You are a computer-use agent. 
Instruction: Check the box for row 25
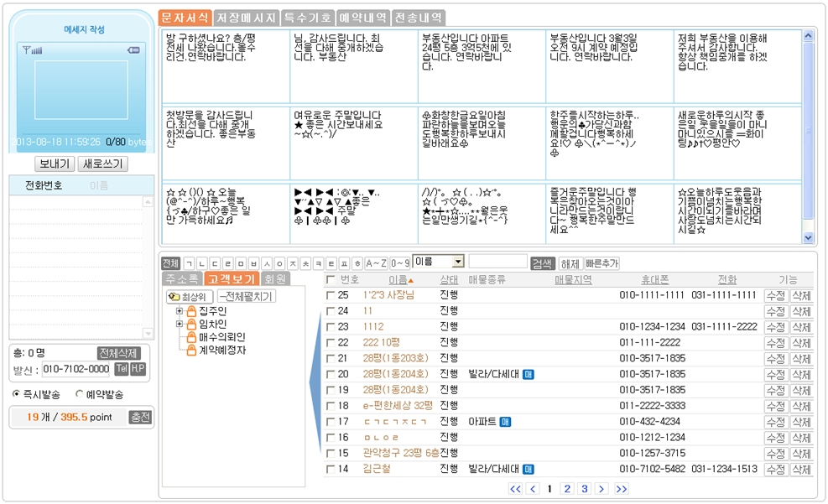331,295
